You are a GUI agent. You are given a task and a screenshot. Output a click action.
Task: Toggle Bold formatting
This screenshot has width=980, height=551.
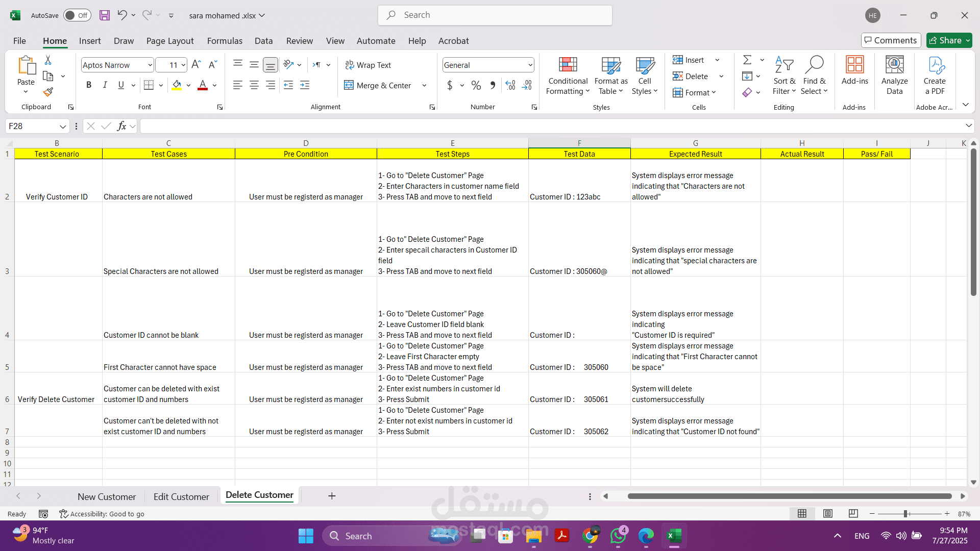(89, 85)
